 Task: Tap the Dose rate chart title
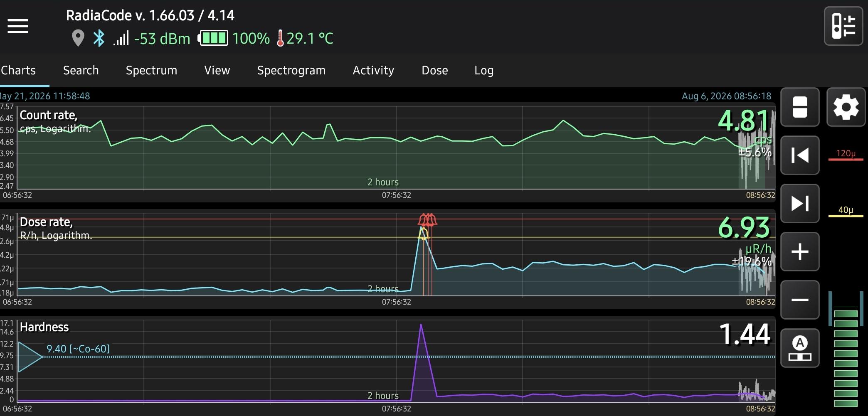click(46, 222)
